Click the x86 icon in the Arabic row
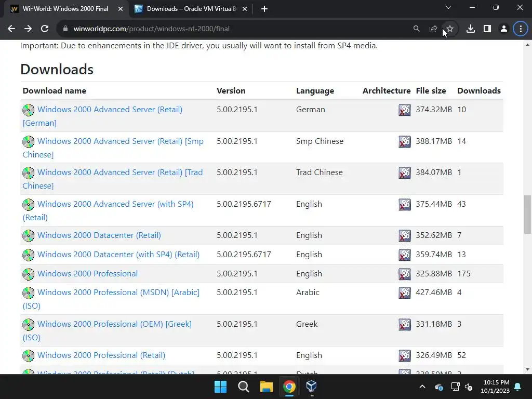The width and height of the screenshot is (532, 399). pyautogui.click(x=404, y=292)
